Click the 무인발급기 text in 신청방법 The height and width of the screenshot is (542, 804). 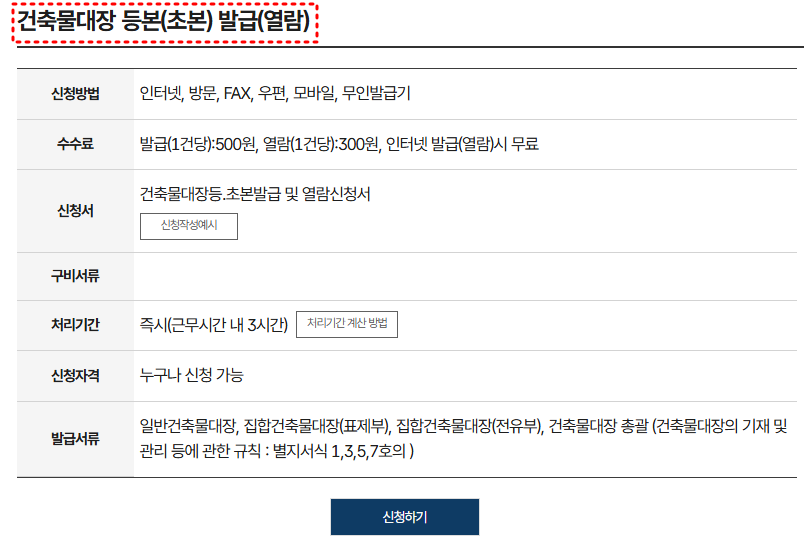coord(376,93)
